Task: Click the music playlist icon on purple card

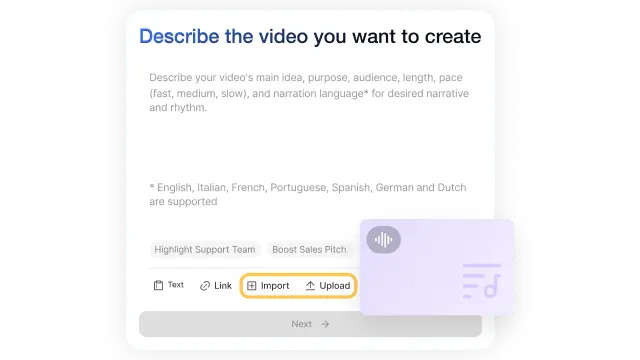Action: coord(481,281)
